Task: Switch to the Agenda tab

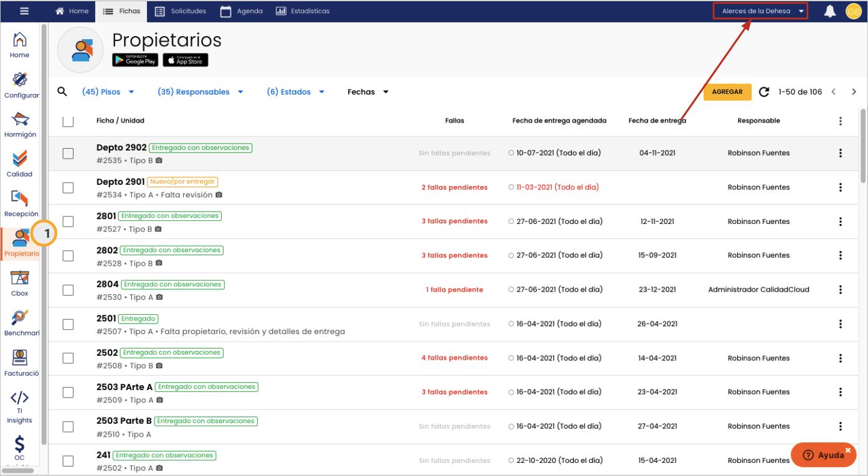Action: coord(242,11)
